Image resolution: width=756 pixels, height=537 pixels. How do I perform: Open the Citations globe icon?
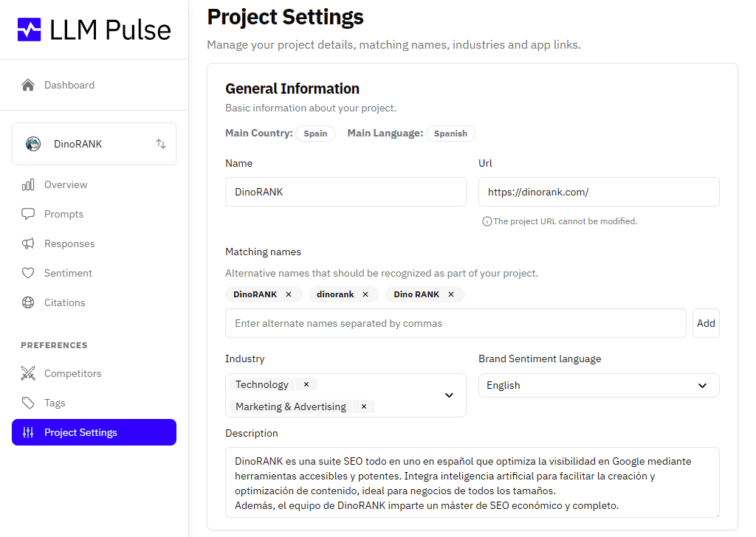tap(27, 302)
